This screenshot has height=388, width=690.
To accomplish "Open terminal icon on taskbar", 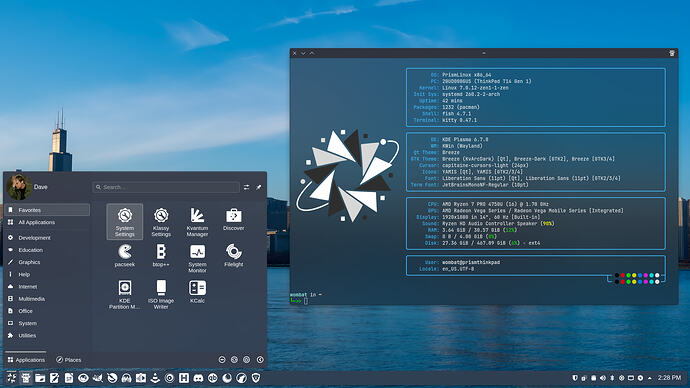I will click(26, 378).
